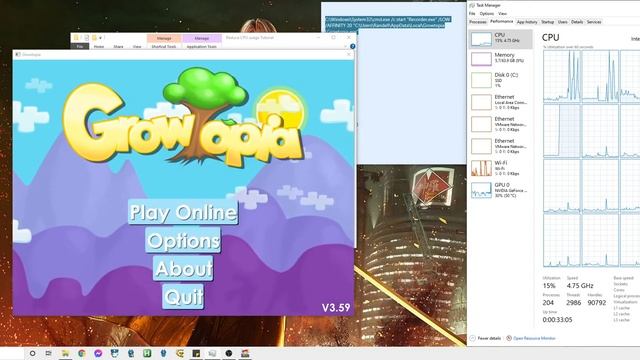640x360 pixels.
Task: Open Startup tab in Task Manager
Action: pyautogui.click(x=547, y=22)
